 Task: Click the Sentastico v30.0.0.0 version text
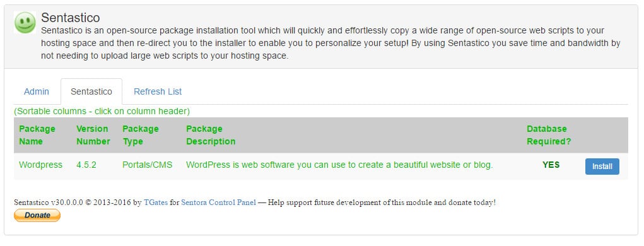click(49, 202)
